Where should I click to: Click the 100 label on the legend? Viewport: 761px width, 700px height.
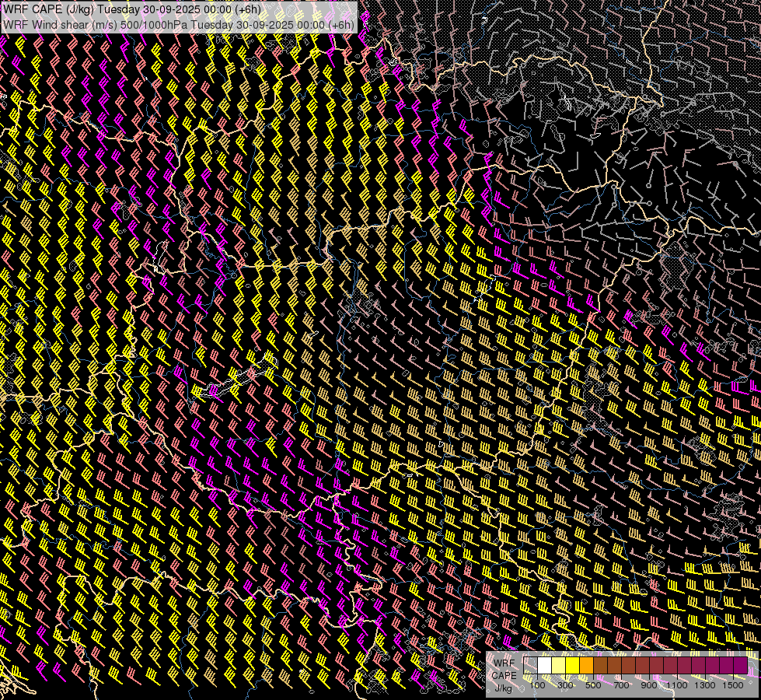pos(537,685)
